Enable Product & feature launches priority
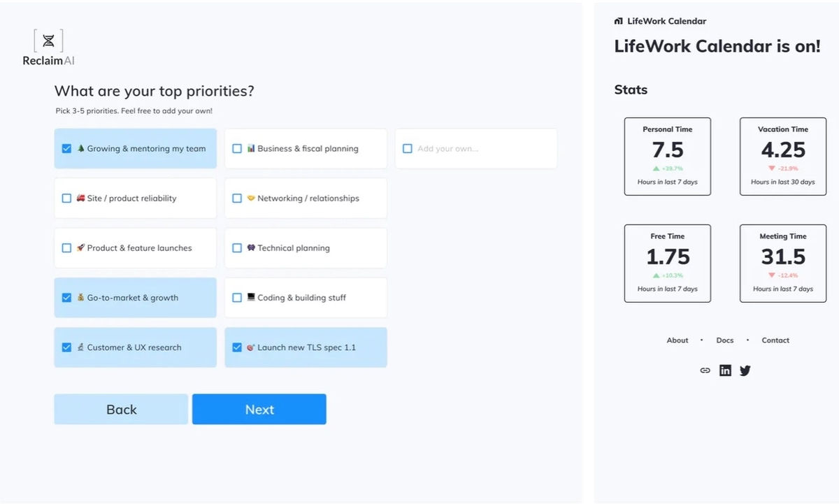The image size is (839, 504). (x=67, y=248)
